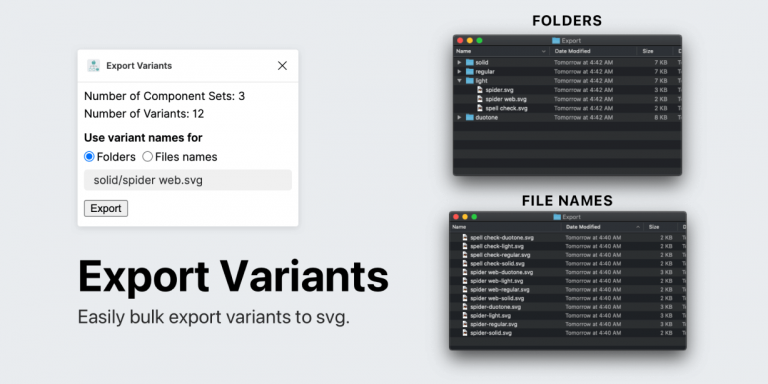Click yellow minimize button of File Names window
This screenshot has height=384, width=768.
tap(465, 217)
